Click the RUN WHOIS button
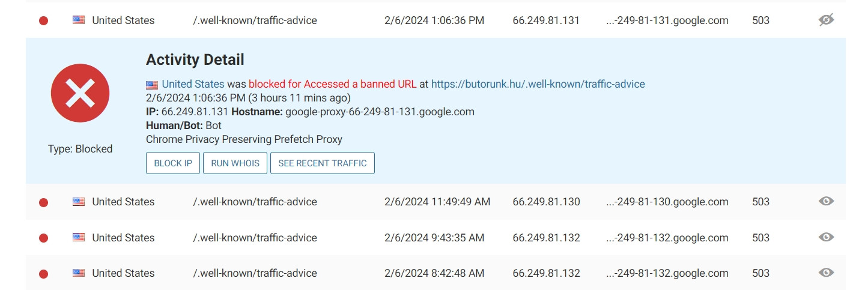Viewport: 868px width, 290px height. pyautogui.click(x=235, y=163)
